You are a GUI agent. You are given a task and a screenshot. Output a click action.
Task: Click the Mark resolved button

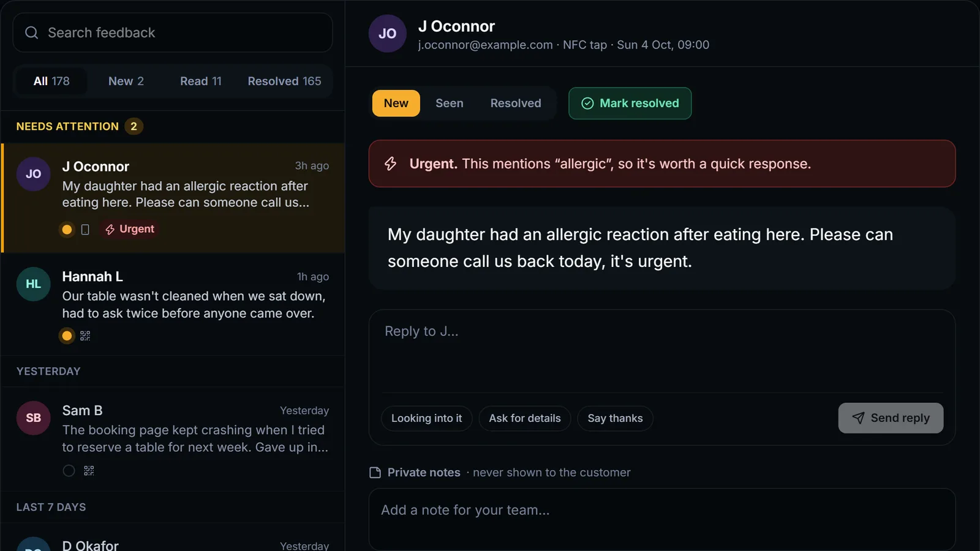tap(630, 103)
